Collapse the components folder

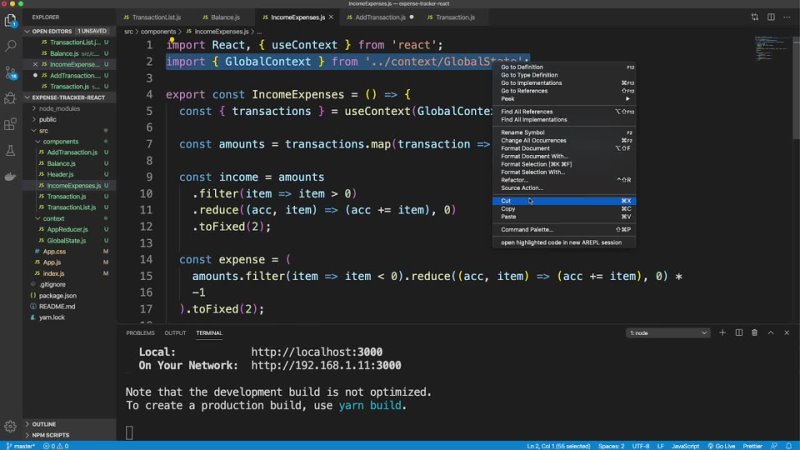click(60, 141)
